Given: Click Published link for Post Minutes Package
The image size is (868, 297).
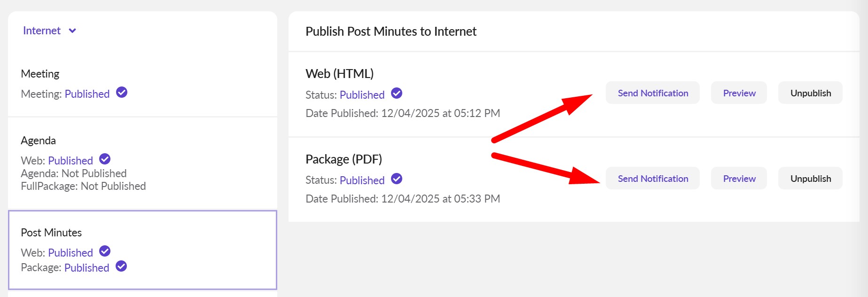Looking at the screenshot, I should pyautogui.click(x=86, y=267).
